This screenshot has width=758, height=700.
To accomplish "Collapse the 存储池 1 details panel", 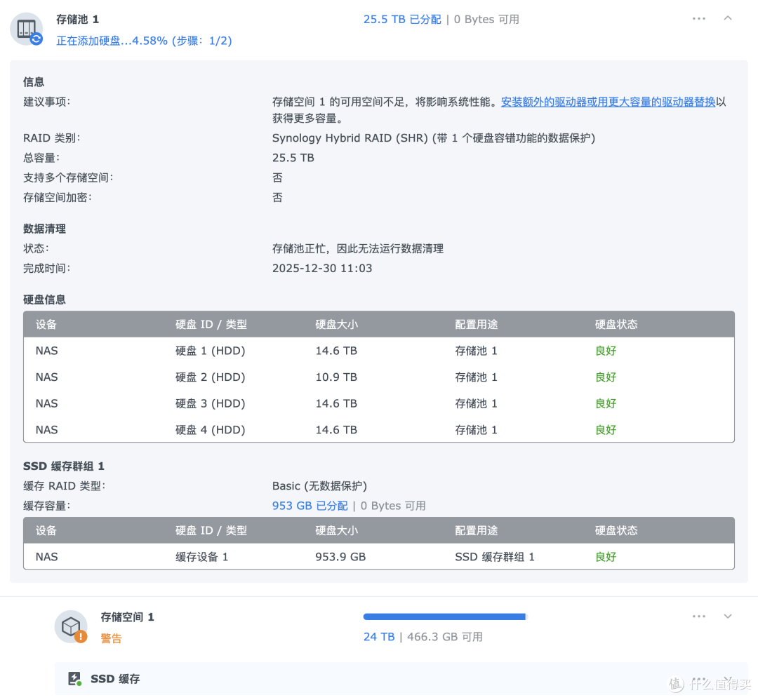I will click(x=728, y=18).
